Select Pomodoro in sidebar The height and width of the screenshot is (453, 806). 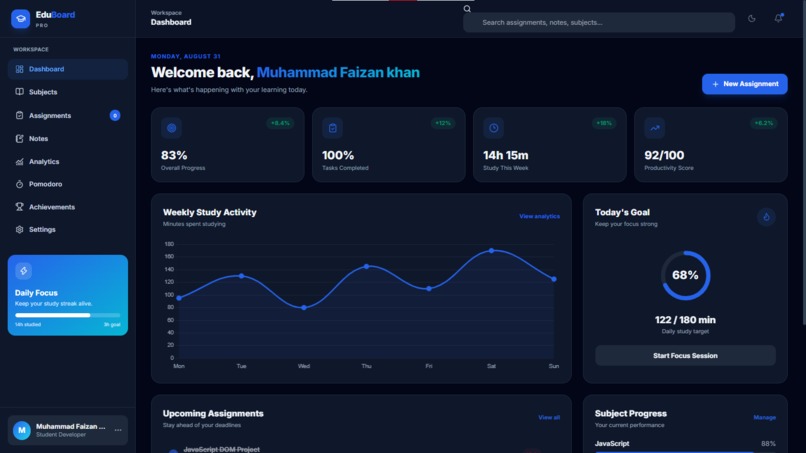tap(68, 184)
